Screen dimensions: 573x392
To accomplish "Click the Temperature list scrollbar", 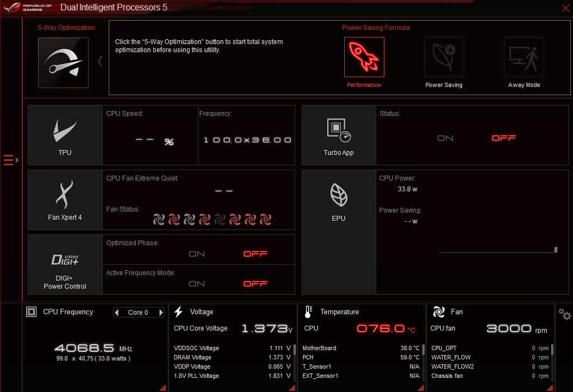I will 424,350.
